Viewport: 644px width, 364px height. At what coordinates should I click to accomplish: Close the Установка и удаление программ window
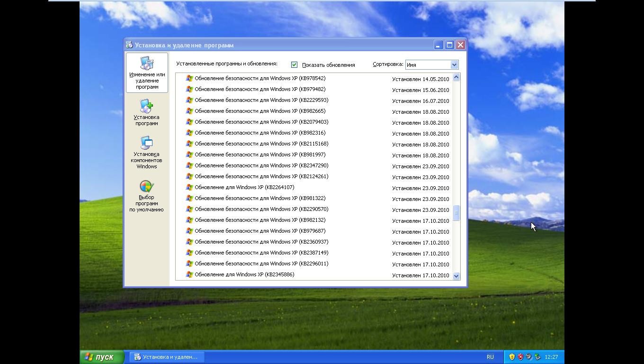click(x=460, y=45)
